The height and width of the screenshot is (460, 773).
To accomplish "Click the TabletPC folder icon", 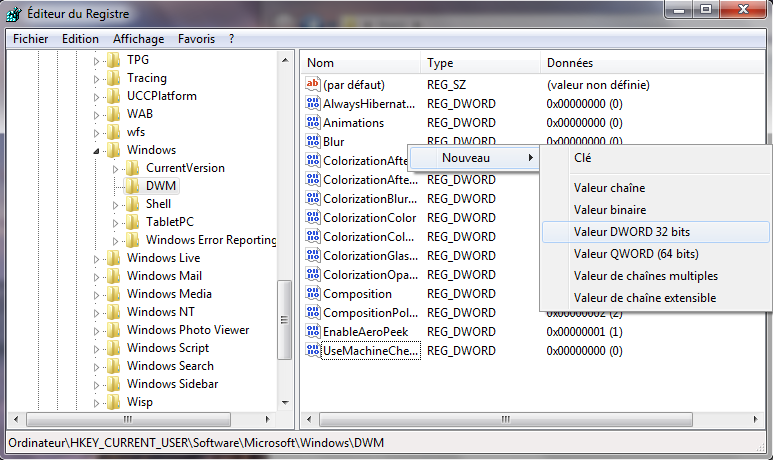I will [132, 222].
